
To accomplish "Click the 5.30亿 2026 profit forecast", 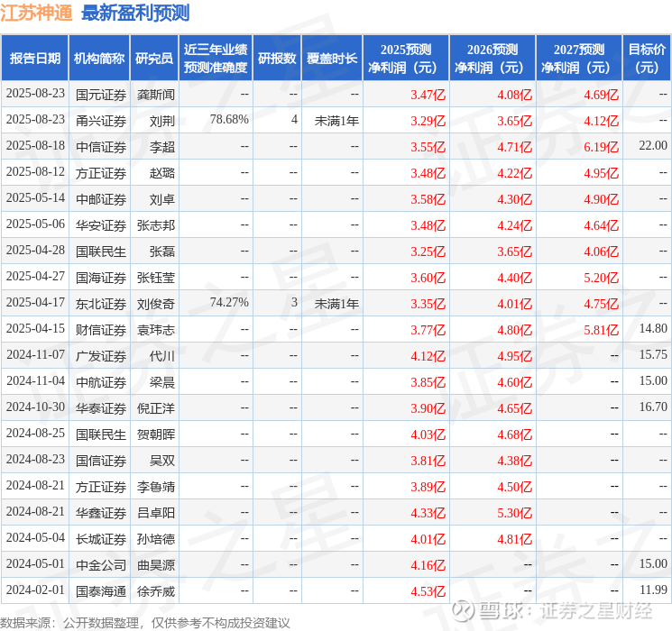I will point(515,513).
